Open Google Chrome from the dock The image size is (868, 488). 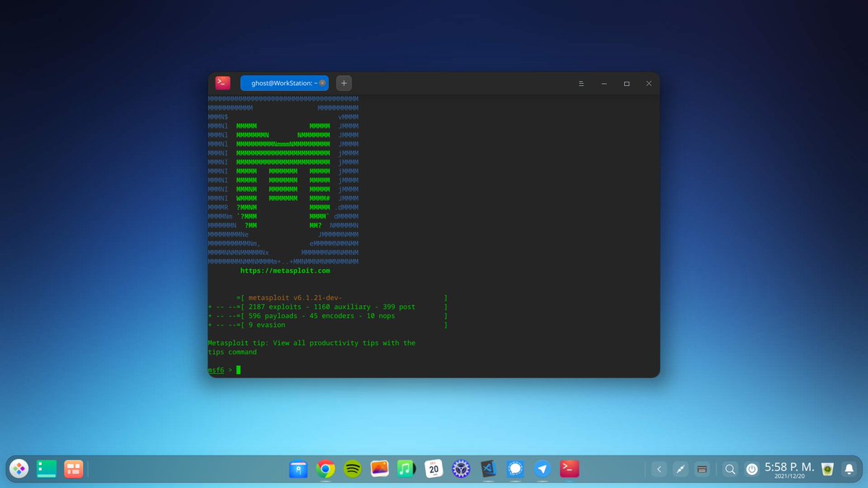[x=324, y=468]
